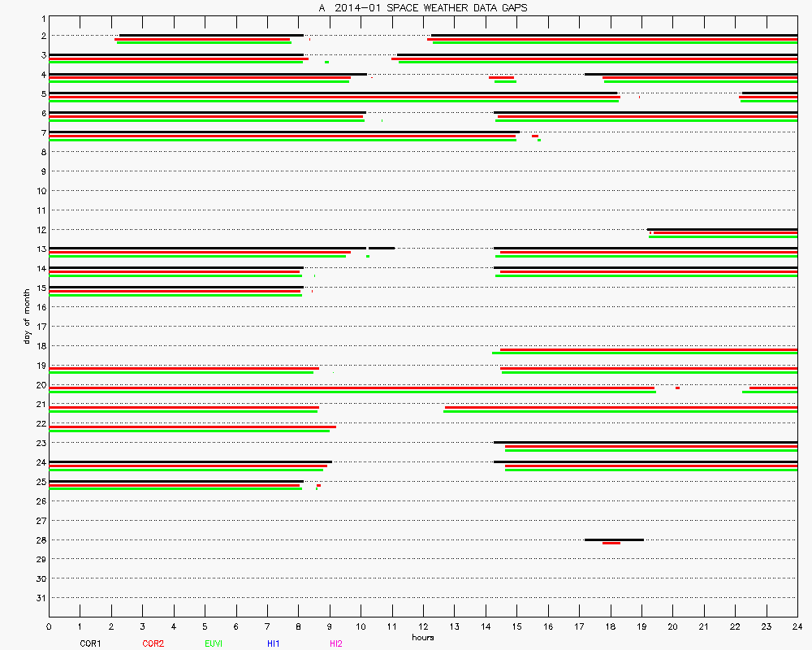Click the hour 24 tick label

(797, 626)
